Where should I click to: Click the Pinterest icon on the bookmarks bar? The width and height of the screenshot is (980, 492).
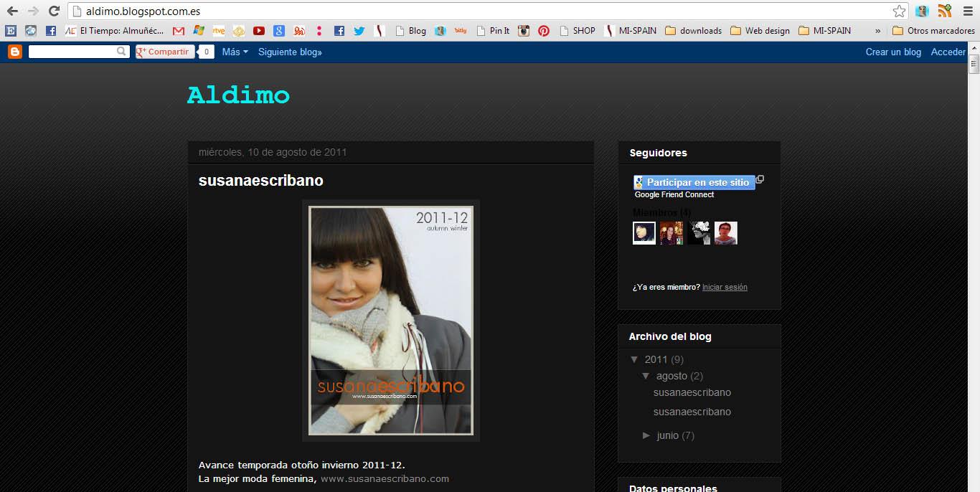[x=543, y=30]
